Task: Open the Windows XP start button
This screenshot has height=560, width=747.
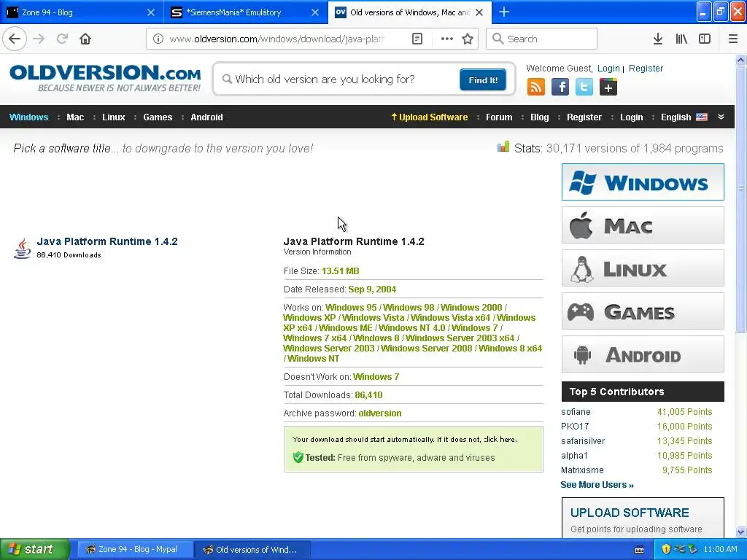Action: click(35, 549)
